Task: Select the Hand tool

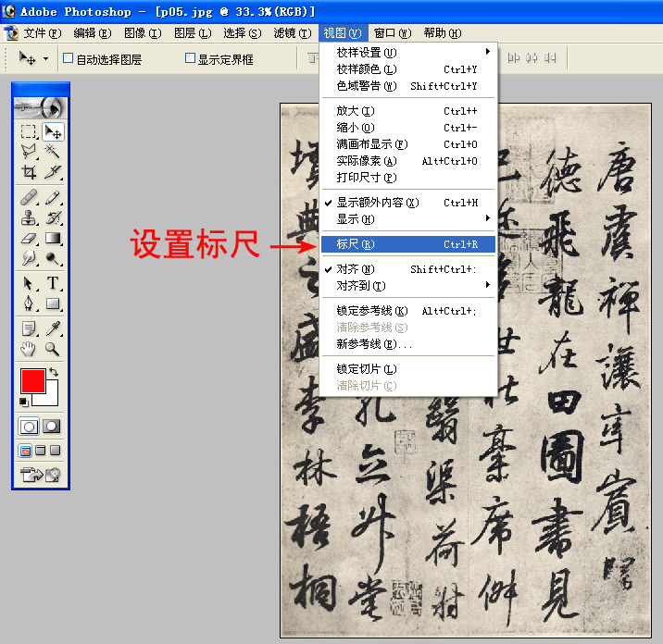Action: 29,349
